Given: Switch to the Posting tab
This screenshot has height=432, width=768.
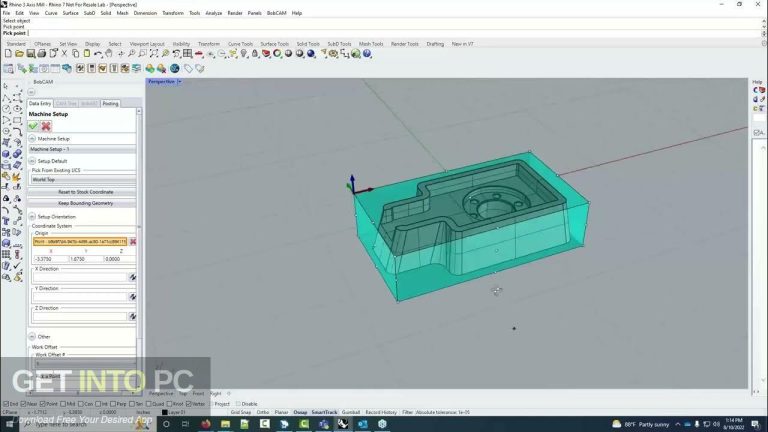Looking at the screenshot, I should [110, 103].
